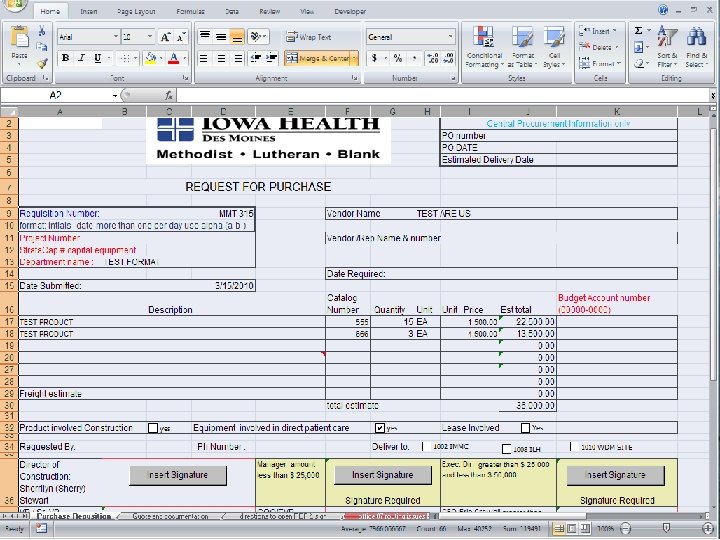Viewport: 720px width, 540px height.
Task: Apply yellow Fill Color to cell
Action: (x=150, y=58)
